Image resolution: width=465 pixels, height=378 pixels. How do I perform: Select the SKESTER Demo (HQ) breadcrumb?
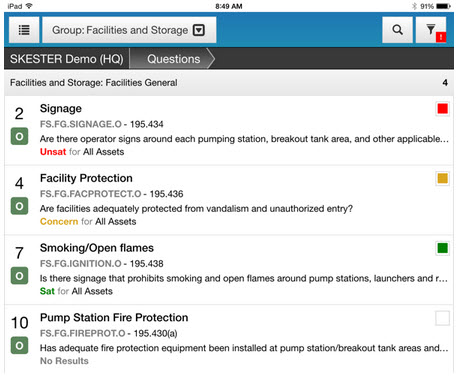tap(67, 59)
